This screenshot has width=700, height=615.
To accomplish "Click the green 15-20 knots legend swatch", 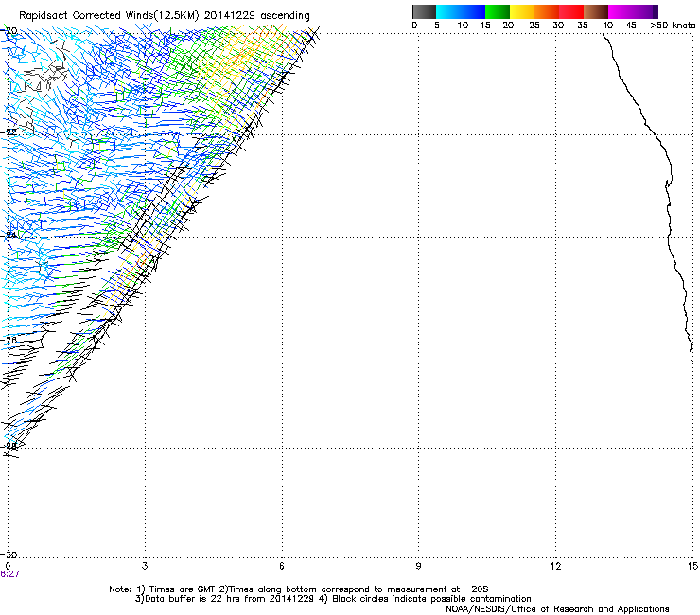I will click(x=498, y=11).
